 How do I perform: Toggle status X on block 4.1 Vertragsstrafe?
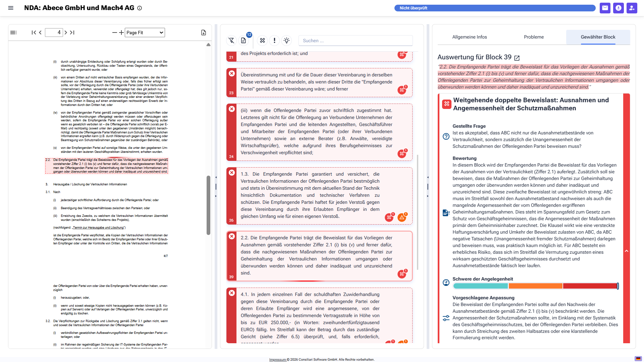pos(232,293)
